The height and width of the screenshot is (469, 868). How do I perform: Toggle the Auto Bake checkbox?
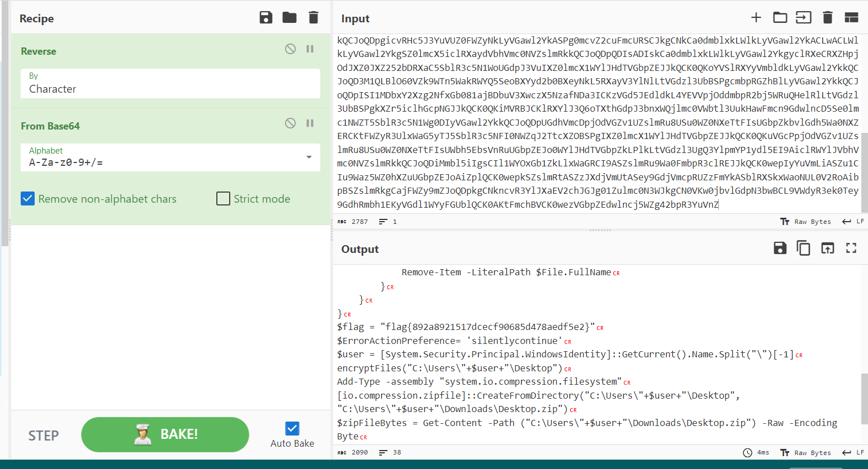point(292,428)
